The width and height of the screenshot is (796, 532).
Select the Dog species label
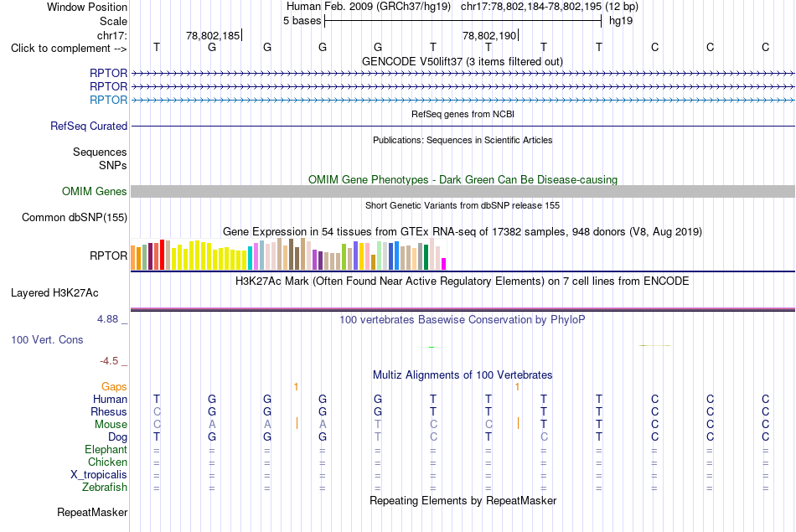[x=117, y=436]
